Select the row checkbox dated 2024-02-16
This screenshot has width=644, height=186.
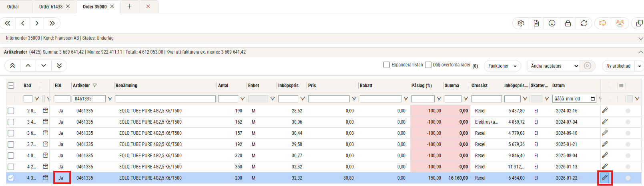pyautogui.click(x=11, y=111)
